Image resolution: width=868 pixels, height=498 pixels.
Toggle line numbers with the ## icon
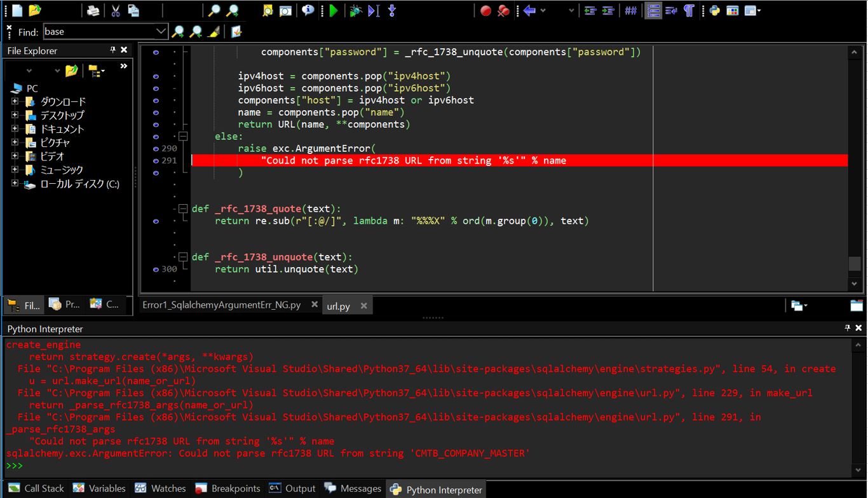[x=631, y=11]
